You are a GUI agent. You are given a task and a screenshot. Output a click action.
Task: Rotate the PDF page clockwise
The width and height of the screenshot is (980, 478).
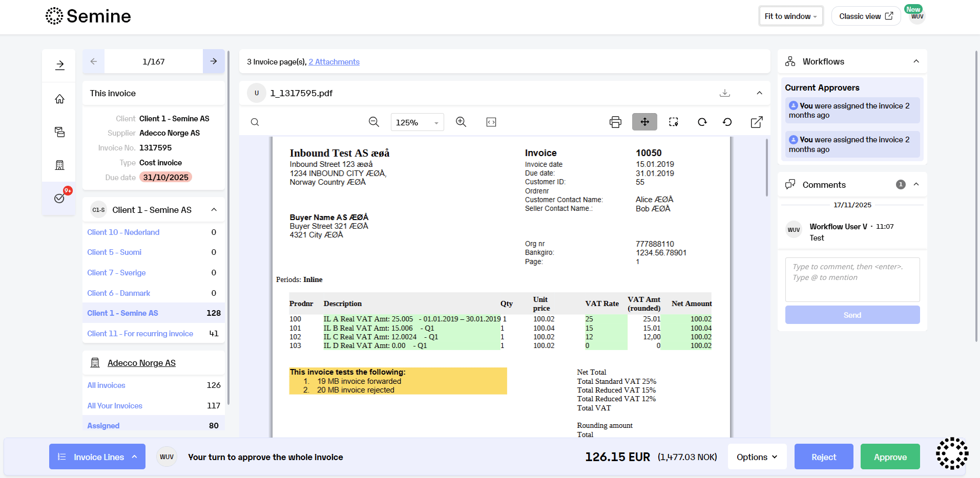pyautogui.click(x=702, y=122)
